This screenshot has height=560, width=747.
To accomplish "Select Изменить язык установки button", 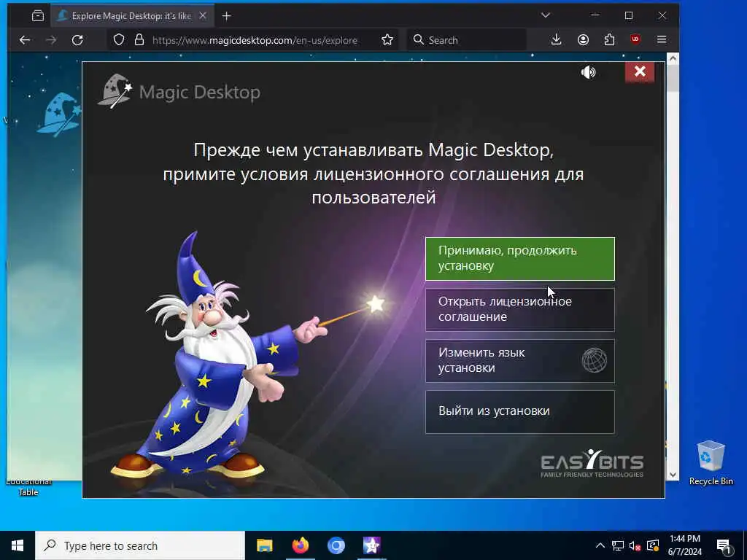I will (519, 360).
